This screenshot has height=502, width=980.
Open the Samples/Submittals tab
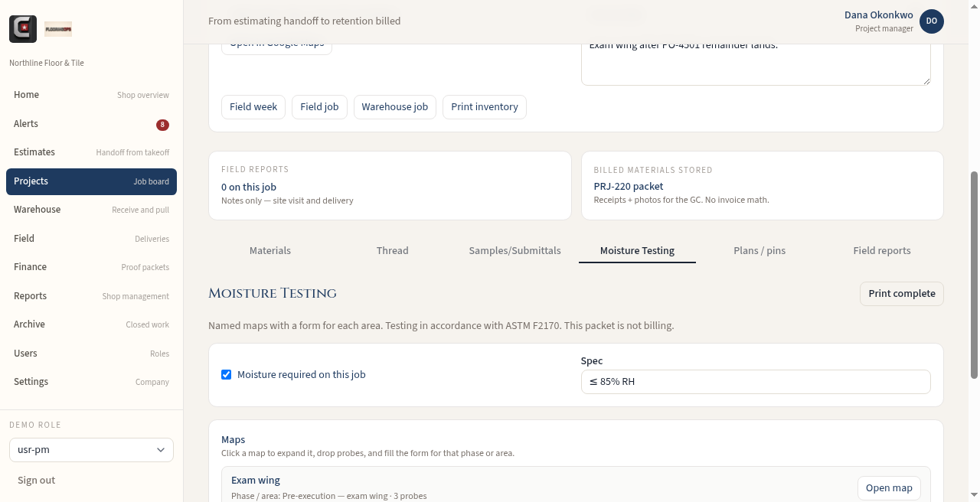(x=515, y=251)
